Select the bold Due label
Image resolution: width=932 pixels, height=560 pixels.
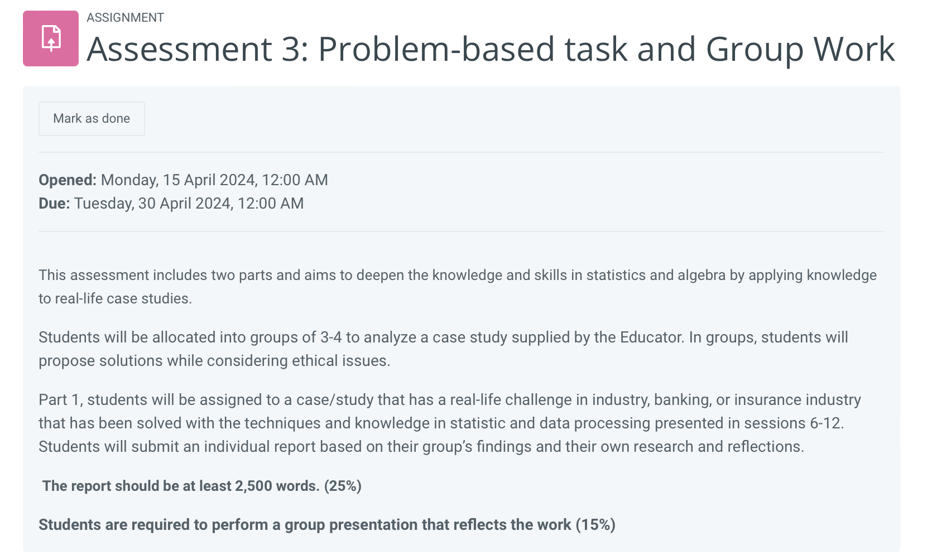(x=54, y=203)
